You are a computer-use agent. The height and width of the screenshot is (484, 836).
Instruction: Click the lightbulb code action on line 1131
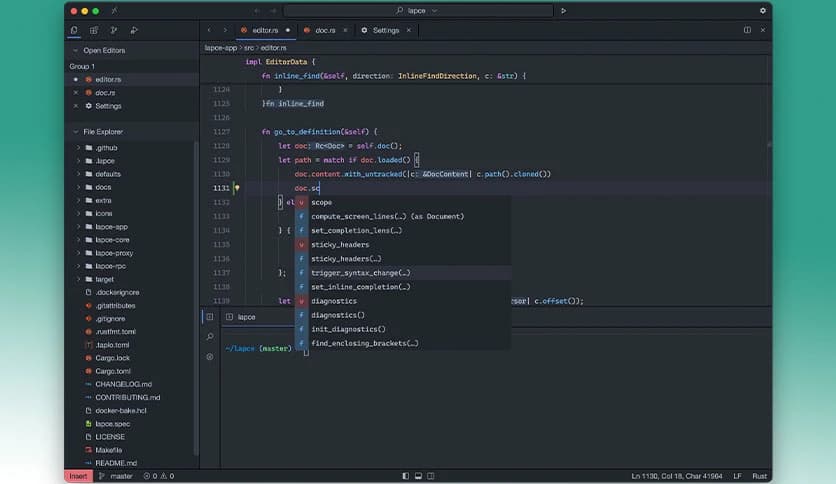237,188
